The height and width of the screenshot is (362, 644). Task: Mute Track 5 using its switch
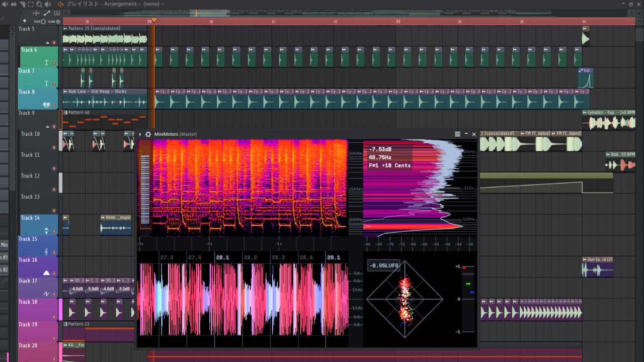tap(54, 42)
